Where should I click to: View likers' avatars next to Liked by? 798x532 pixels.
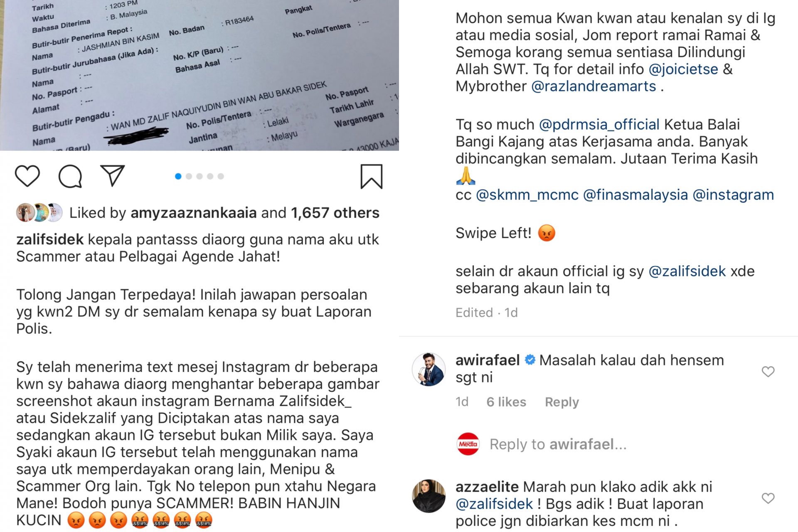39,213
